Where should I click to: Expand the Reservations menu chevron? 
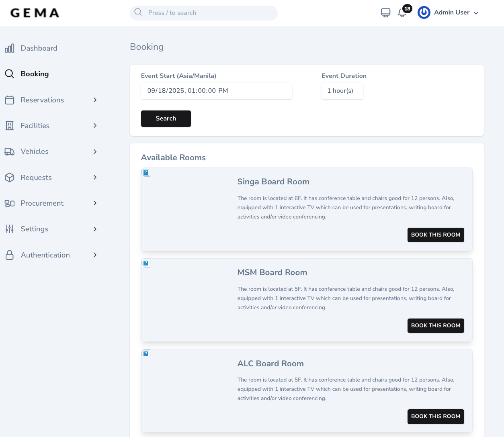[x=95, y=100]
